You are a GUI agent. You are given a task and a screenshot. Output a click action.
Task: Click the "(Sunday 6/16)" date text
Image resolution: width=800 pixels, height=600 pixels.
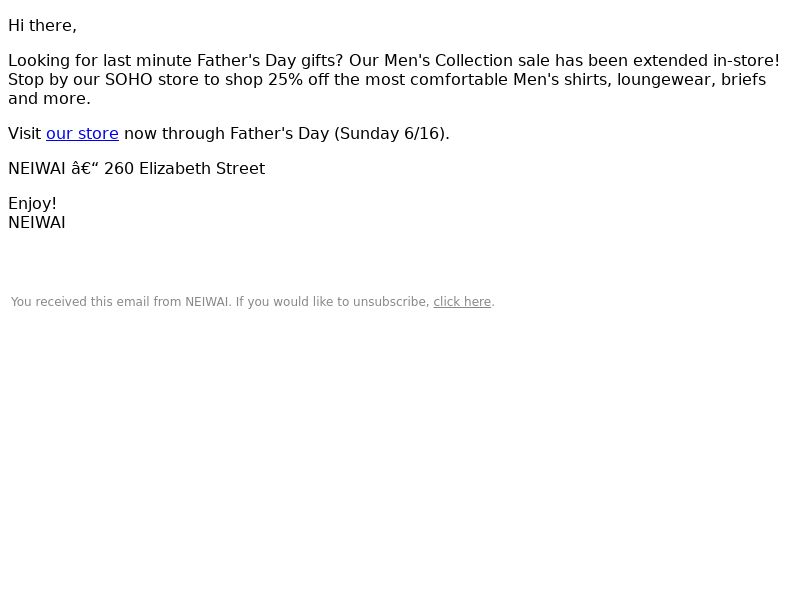[392, 134]
